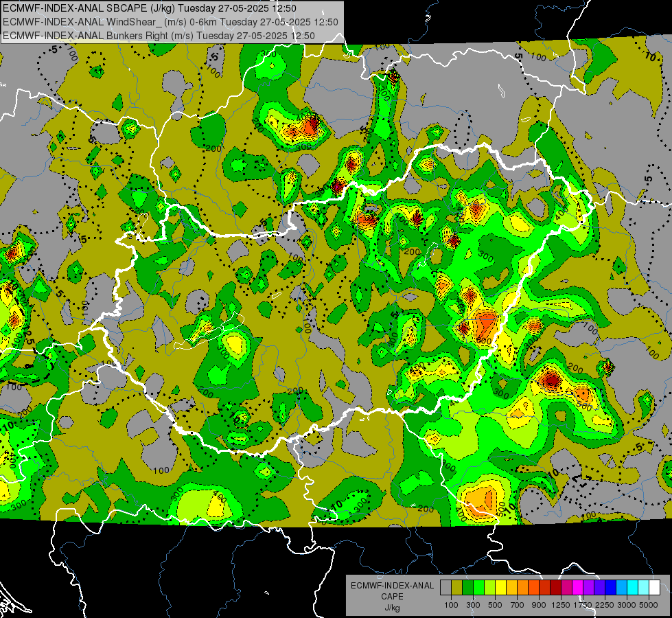This screenshot has height=618, width=672.
Task: Click the violet legend swatch before 2250
Action: pos(599,588)
